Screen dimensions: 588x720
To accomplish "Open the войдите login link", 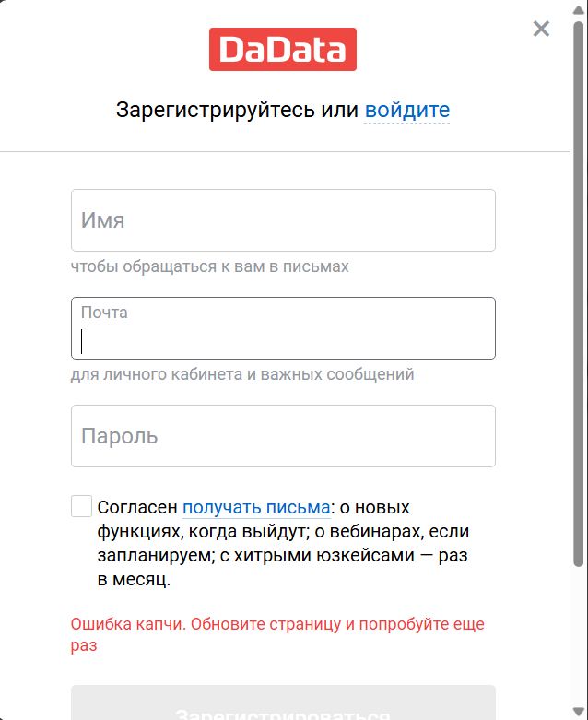I will click(407, 110).
